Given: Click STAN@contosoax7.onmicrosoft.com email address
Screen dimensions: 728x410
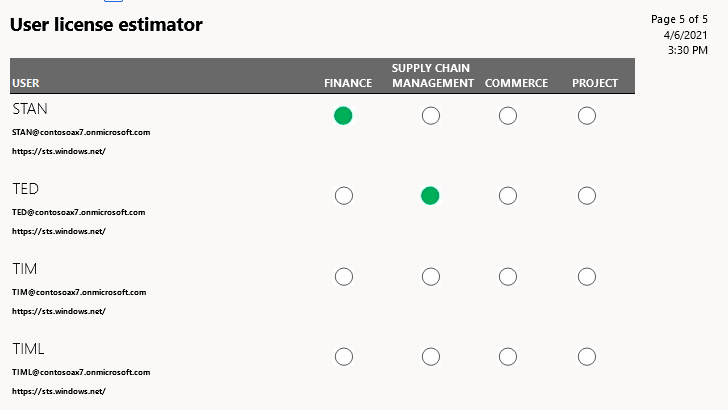Looking at the screenshot, I should [x=81, y=132].
